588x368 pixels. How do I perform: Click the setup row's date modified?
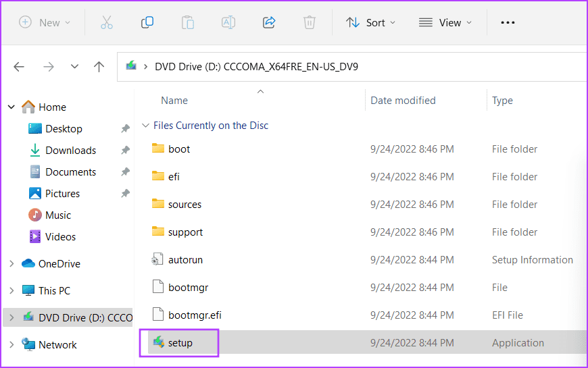tap(412, 343)
